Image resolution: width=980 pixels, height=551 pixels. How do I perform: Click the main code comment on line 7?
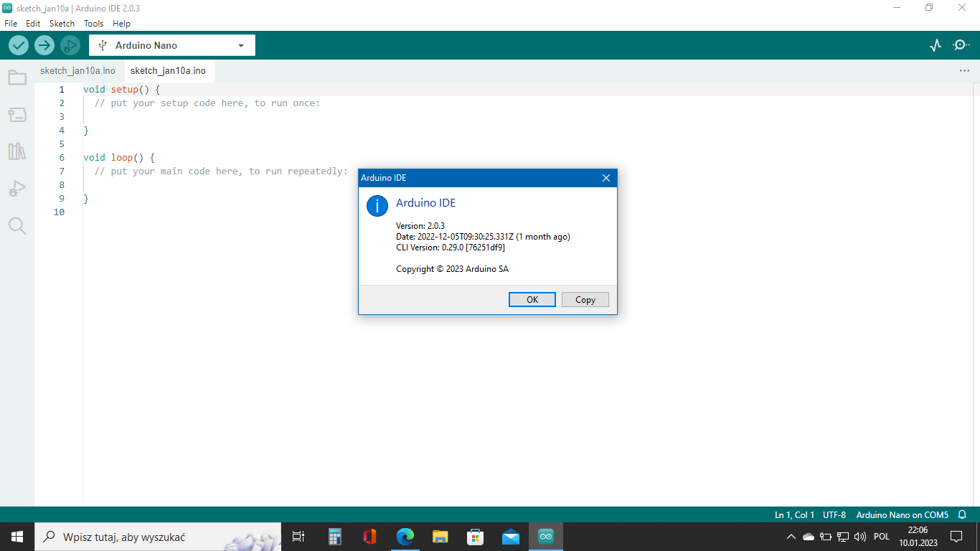point(221,171)
